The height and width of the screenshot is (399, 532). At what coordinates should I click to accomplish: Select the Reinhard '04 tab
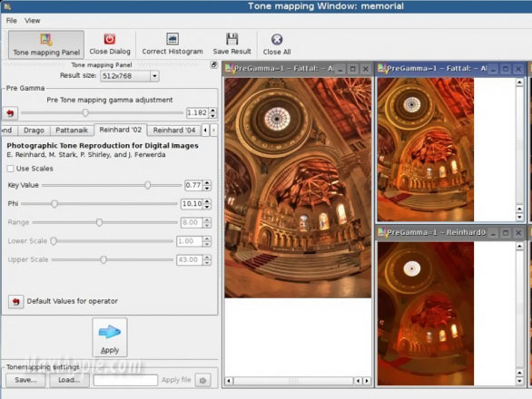coord(174,131)
